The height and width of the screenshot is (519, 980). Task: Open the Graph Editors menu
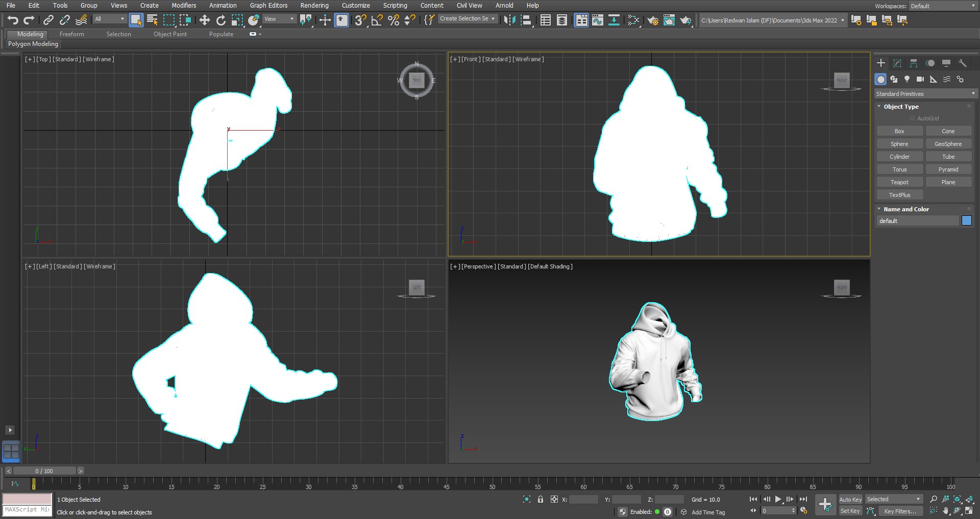[x=268, y=6]
